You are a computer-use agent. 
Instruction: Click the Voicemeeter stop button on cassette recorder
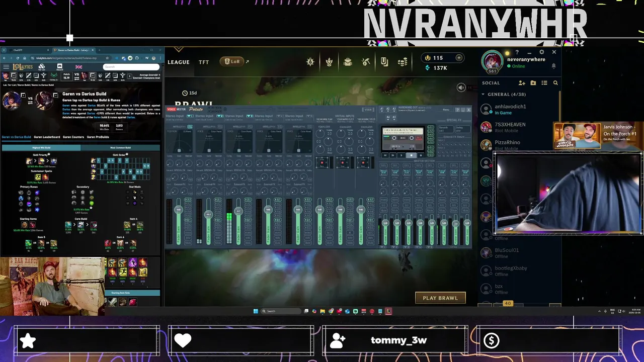tap(411, 155)
